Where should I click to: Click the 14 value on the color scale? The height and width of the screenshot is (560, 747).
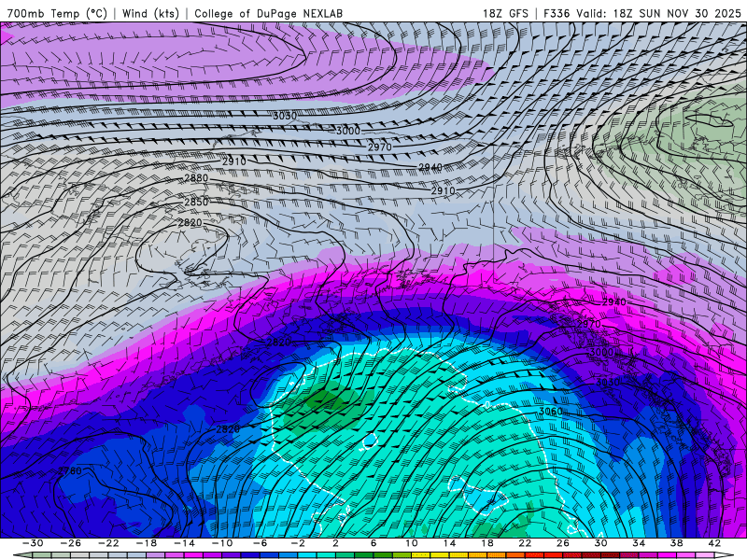(449, 543)
